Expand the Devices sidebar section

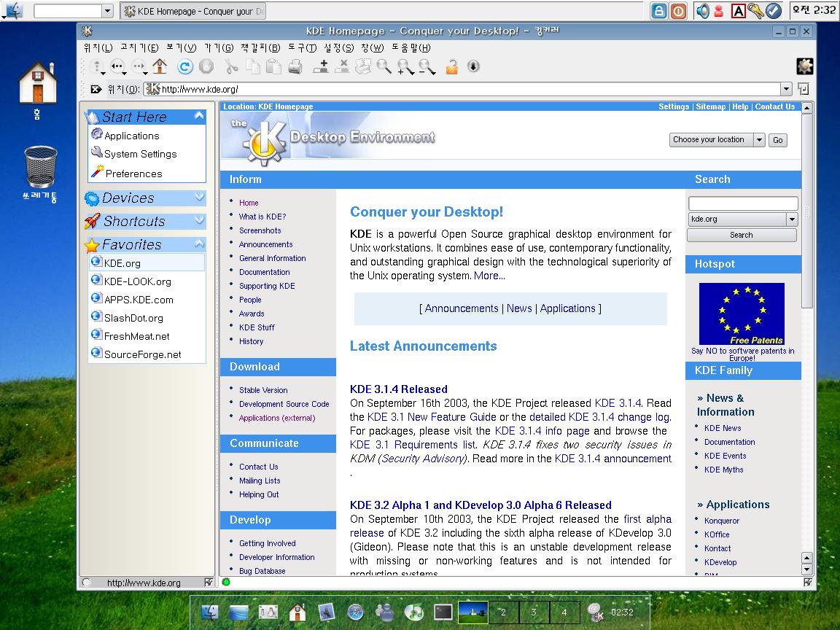(x=199, y=197)
